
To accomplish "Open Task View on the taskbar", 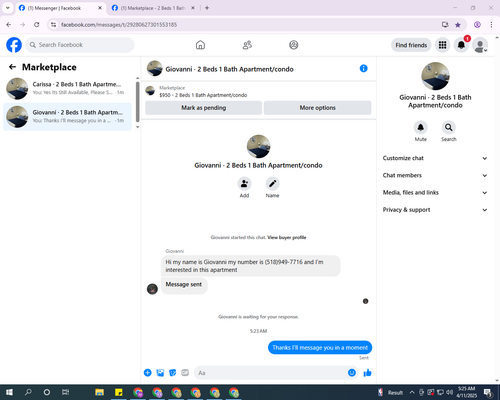I will click(66, 392).
